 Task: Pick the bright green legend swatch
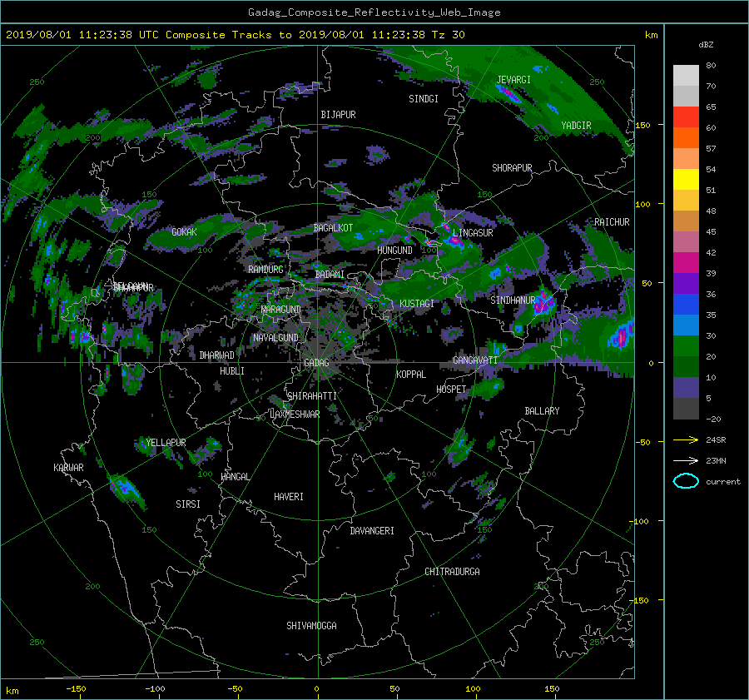686,346
